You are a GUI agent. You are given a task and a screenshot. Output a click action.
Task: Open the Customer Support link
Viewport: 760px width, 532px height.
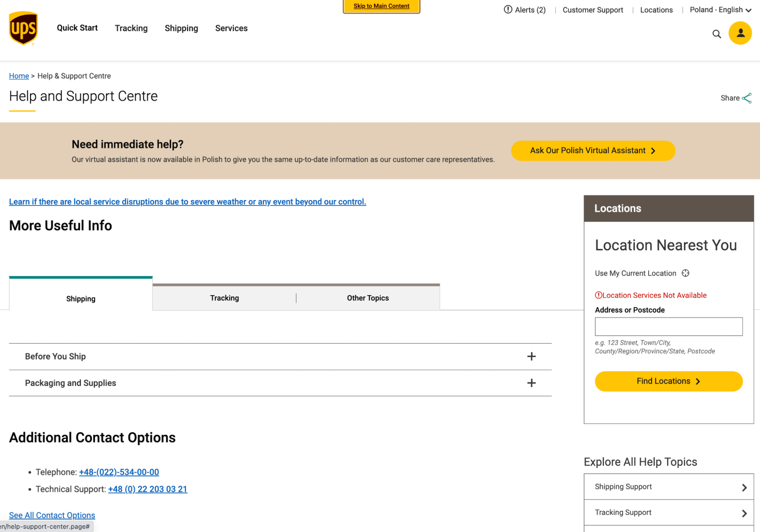[x=593, y=10]
